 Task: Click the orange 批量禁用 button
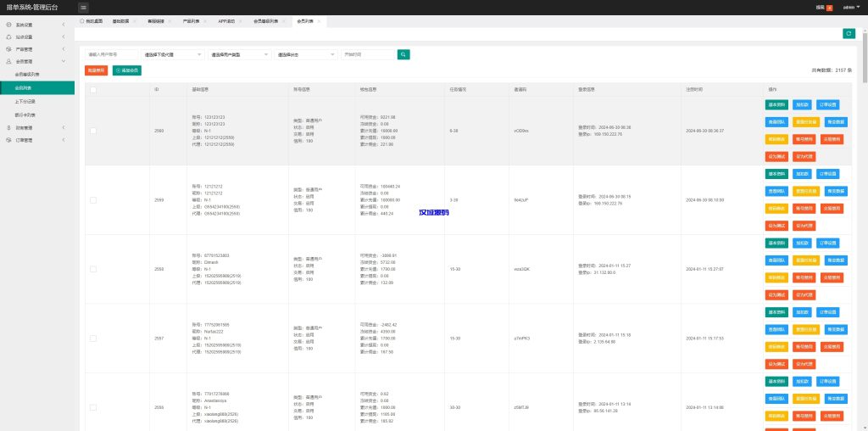97,70
